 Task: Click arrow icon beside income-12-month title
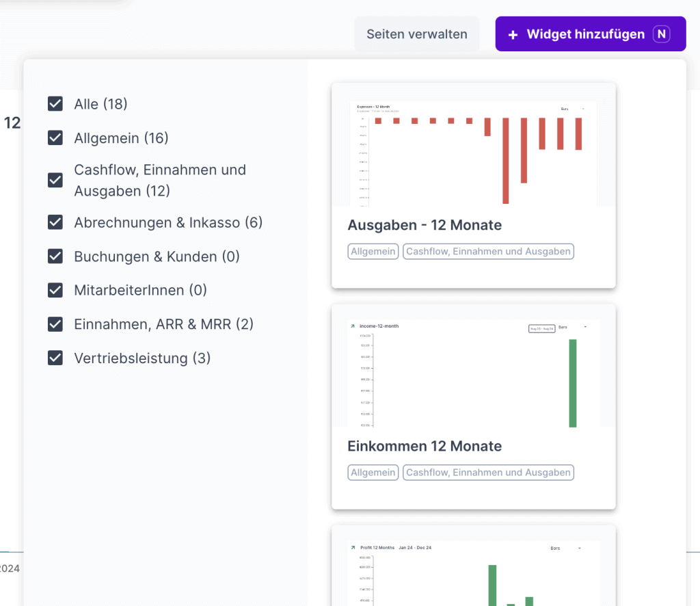[353, 326]
